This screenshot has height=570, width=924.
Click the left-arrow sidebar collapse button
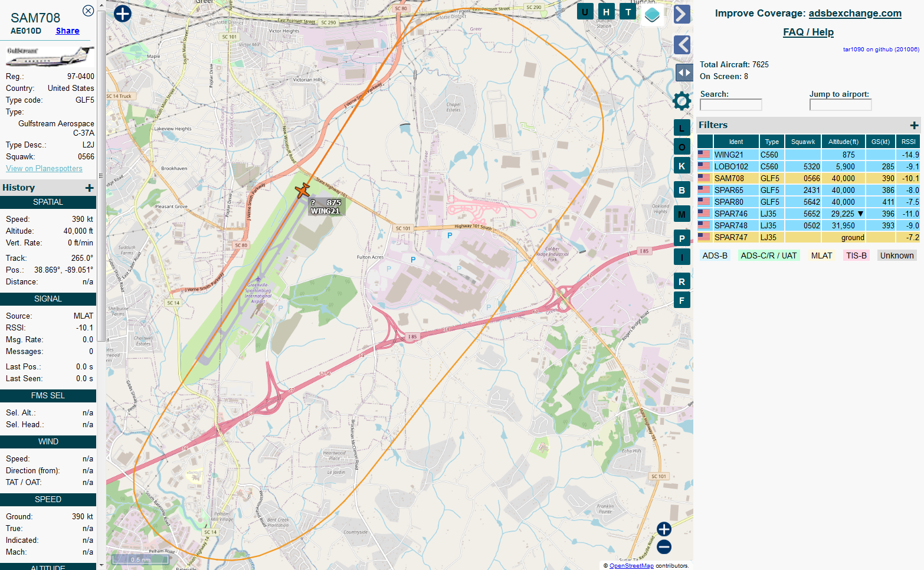click(x=682, y=45)
